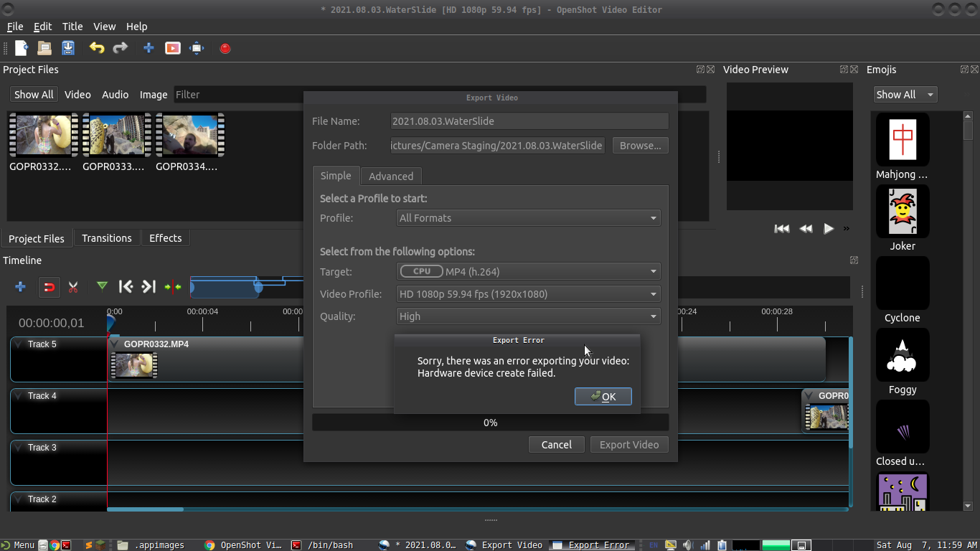980x551 pixels.
Task: Open the Emojis Show All dropdown
Action: click(x=905, y=95)
